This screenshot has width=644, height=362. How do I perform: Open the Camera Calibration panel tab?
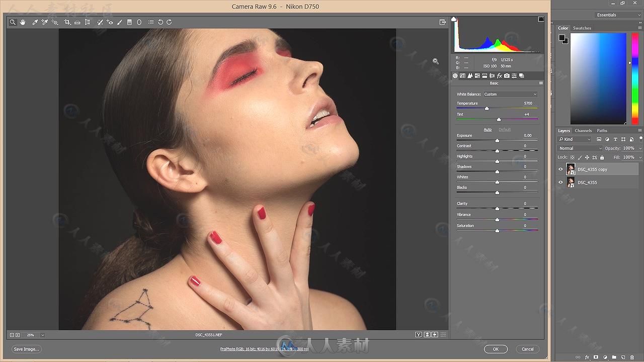(x=507, y=76)
